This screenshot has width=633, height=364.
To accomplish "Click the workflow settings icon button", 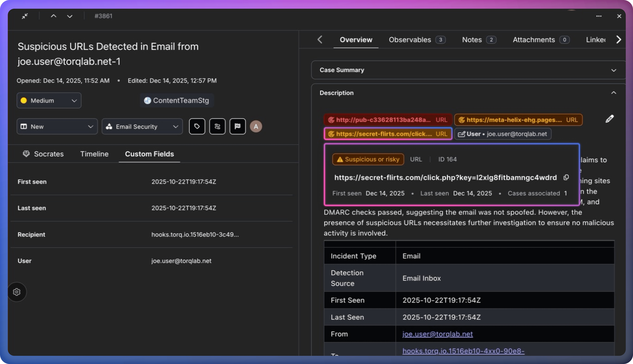I will tap(217, 126).
